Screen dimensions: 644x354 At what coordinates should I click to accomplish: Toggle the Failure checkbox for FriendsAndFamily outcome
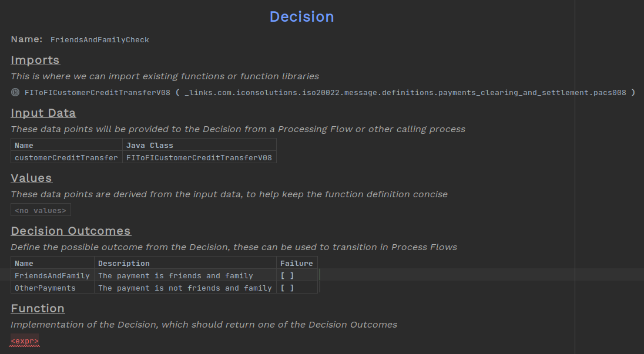click(286, 275)
